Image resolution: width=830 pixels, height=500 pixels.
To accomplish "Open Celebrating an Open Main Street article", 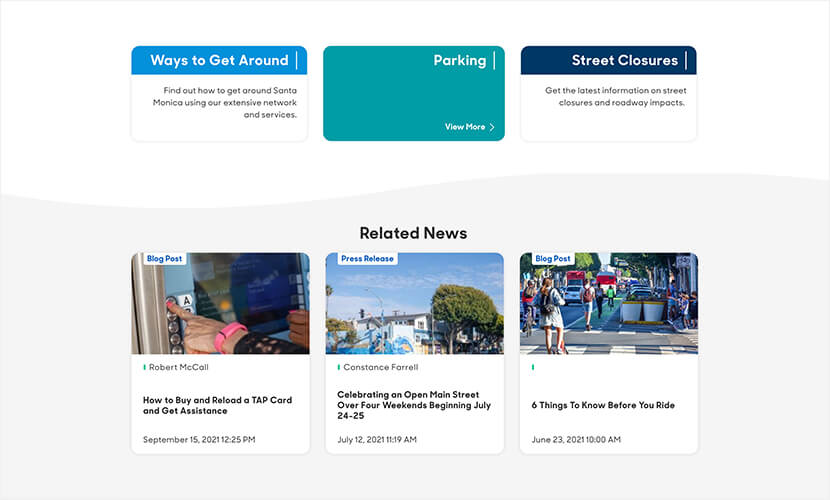I will [414, 405].
